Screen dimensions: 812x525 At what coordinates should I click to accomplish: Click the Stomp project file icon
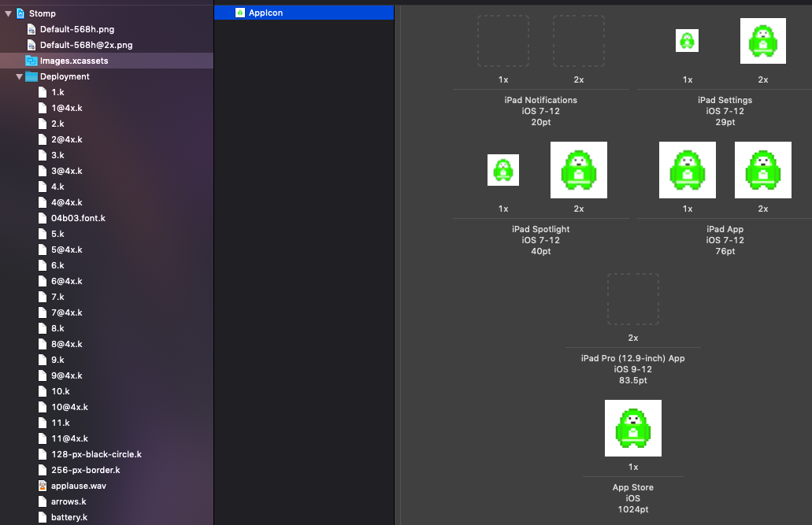pos(20,13)
